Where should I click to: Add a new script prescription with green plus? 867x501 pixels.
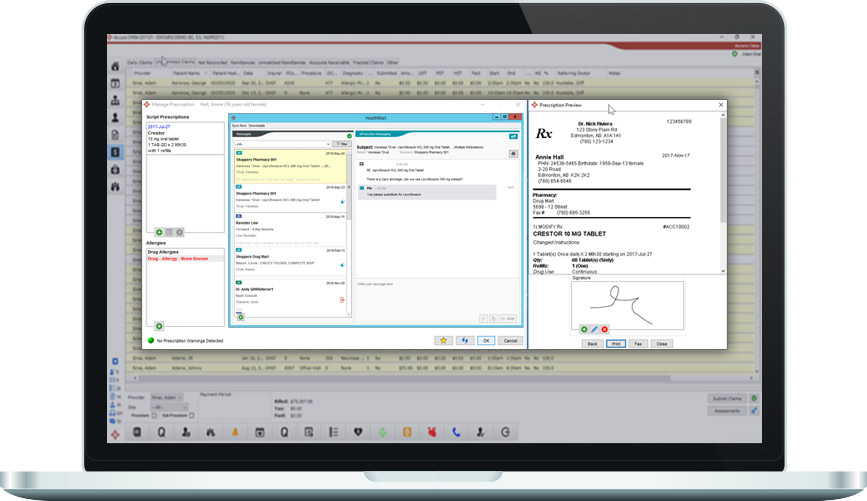(x=159, y=232)
